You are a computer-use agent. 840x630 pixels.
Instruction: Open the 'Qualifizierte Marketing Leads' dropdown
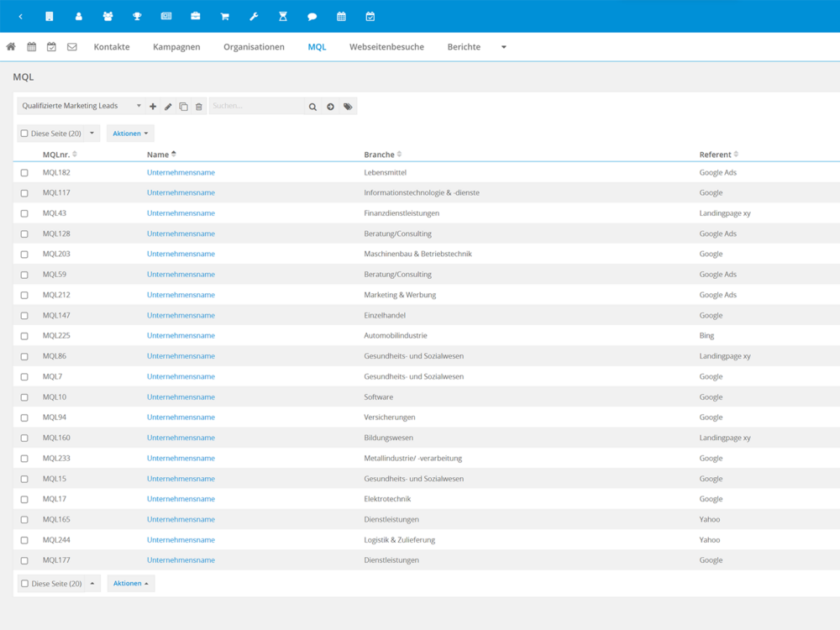81,107
